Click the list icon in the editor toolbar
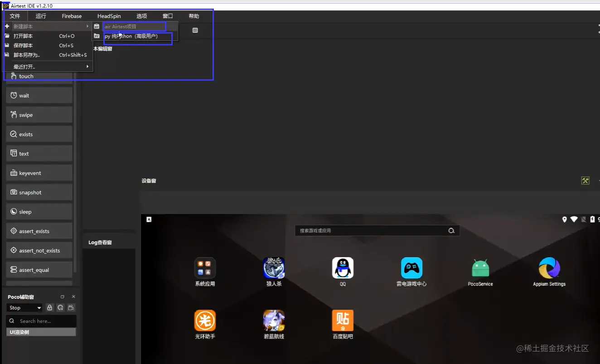 tap(195, 30)
